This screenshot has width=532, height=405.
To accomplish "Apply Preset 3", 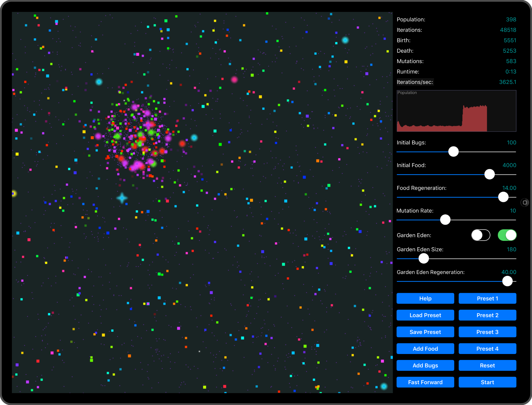I will point(487,332).
